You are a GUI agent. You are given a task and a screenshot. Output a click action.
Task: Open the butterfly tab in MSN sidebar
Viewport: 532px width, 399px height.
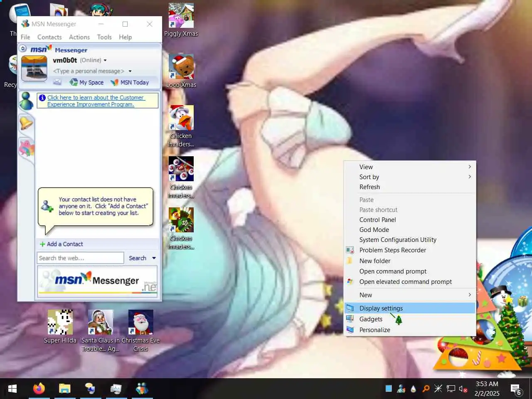pyautogui.click(x=26, y=148)
